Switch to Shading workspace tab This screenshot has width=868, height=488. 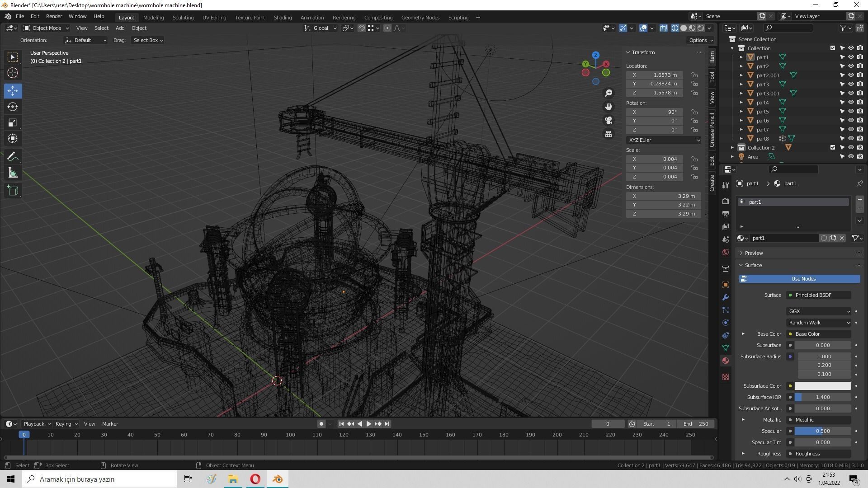[283, 18]
